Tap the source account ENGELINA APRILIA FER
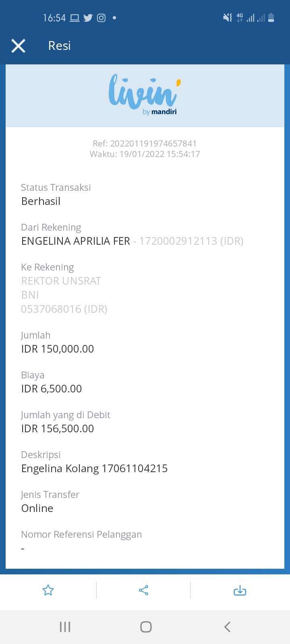 click(76, 241)
